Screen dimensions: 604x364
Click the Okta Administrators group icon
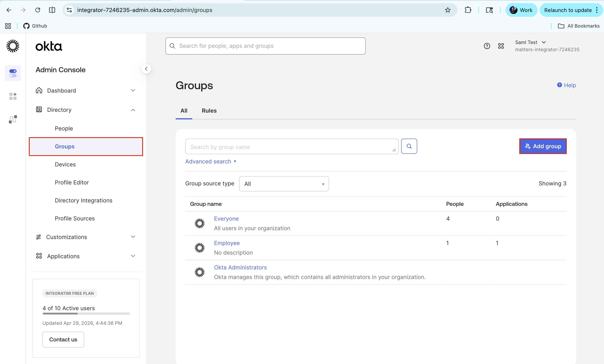click(x=199, y=272)
